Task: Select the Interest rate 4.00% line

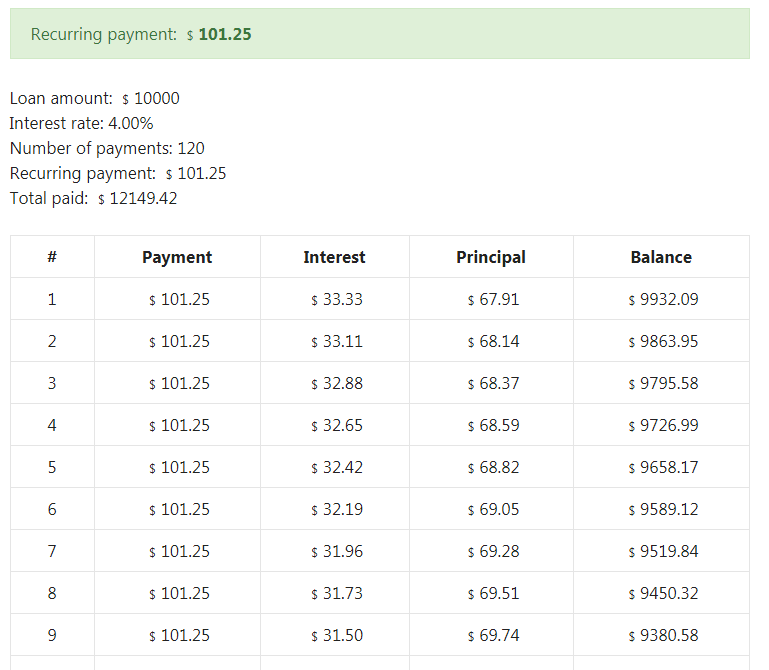Action: [81, 123]
